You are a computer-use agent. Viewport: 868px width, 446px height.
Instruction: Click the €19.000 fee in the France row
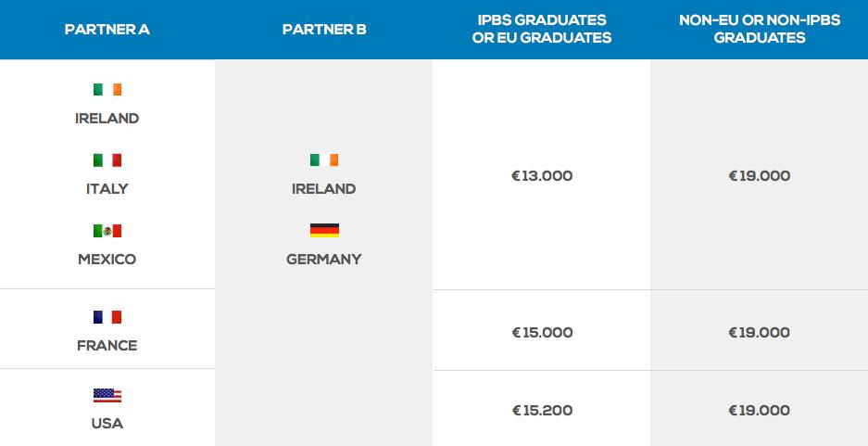pyautogui.click(x=760, y=333)
